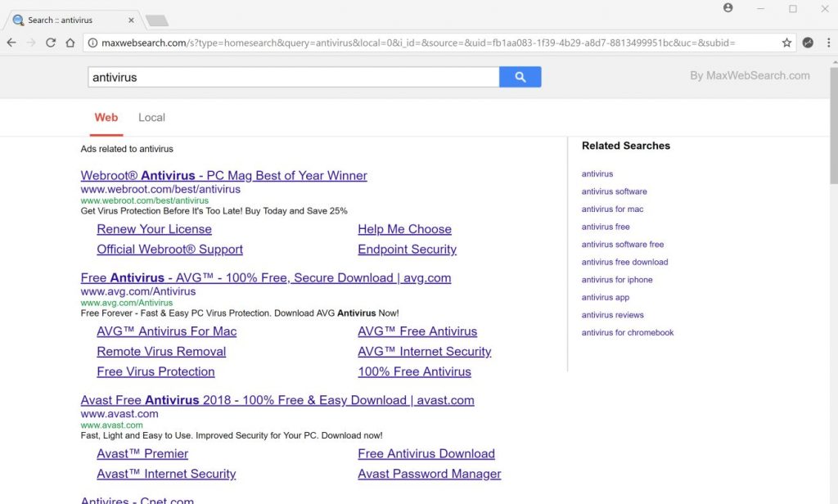Click the browser forward arrow
The image size is (838, 504).
click(31, 43)
